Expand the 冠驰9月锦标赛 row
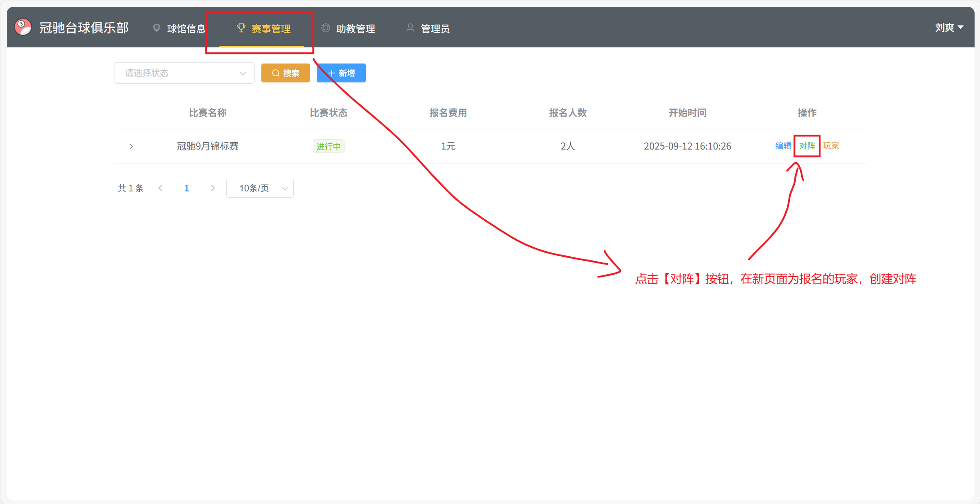This screenshot has height=504, width=980. tap(131, 146)
